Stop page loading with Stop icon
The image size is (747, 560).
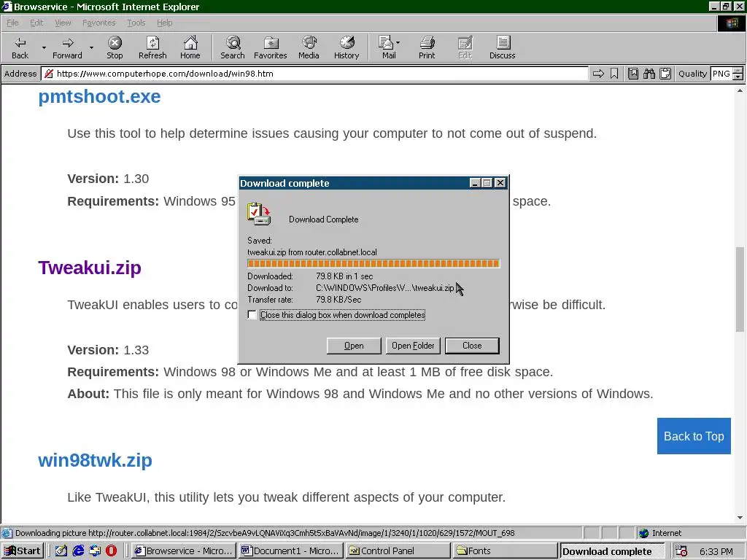[115, 47]
